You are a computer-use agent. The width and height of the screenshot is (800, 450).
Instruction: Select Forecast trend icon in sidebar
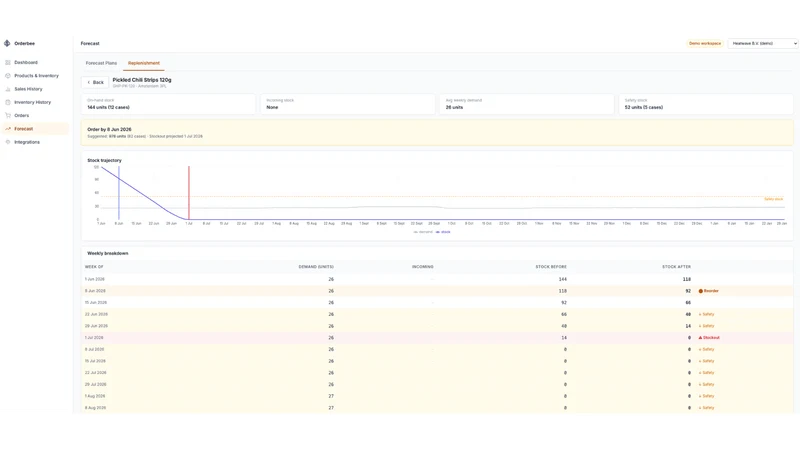pos(8,129)
